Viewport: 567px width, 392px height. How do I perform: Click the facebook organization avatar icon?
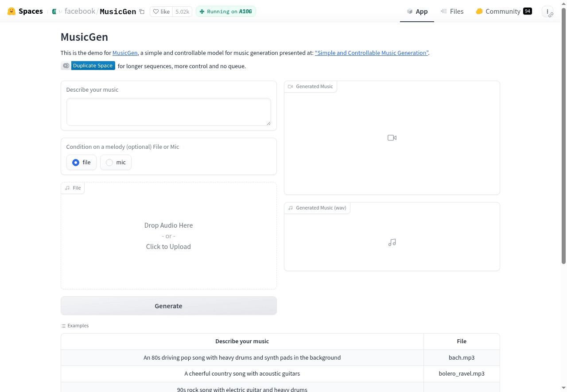55,12
